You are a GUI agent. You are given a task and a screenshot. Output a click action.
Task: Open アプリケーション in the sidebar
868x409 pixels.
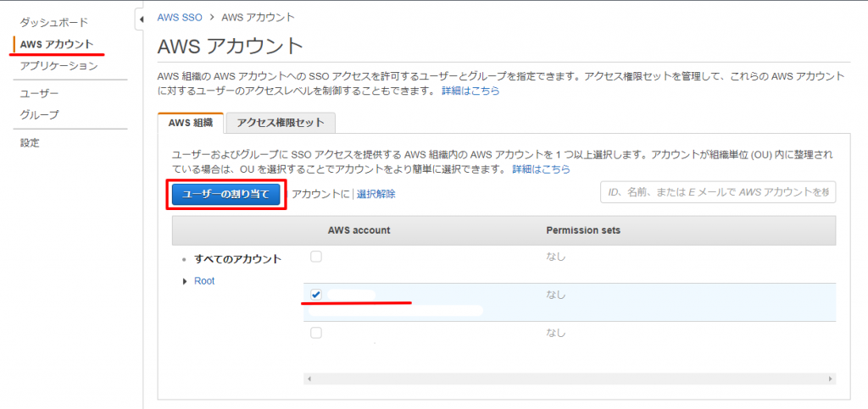pos(58,66)
